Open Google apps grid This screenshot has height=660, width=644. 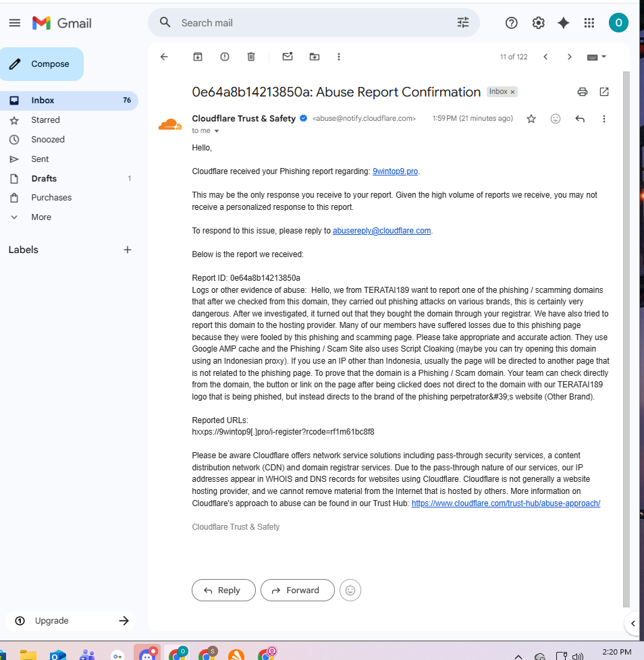(x=589, y=23)
